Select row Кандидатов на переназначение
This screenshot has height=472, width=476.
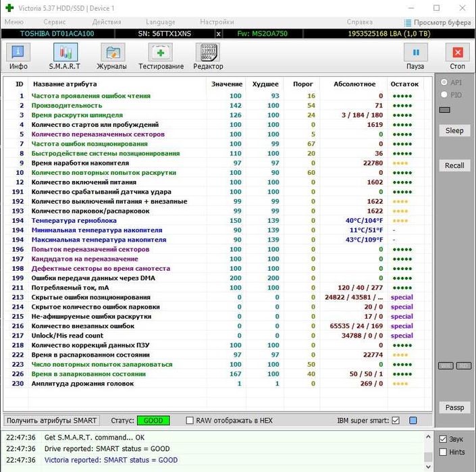[217, 259]
